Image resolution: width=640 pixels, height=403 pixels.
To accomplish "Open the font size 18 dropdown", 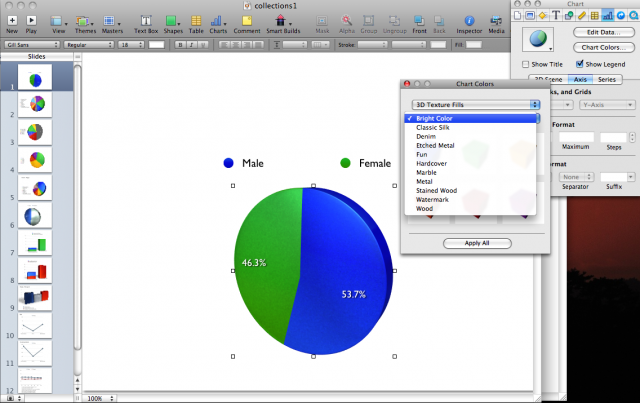I will tap(131, 45).
